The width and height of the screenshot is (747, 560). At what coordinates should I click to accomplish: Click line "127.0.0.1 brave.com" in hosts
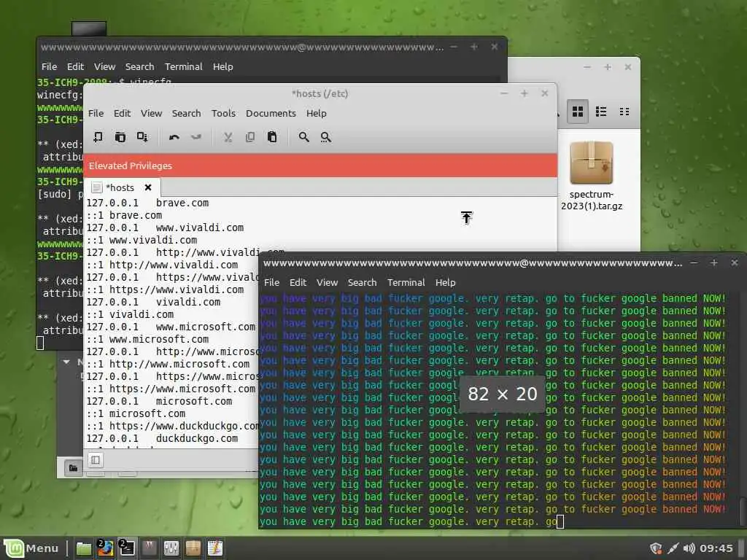click(147, 203)
